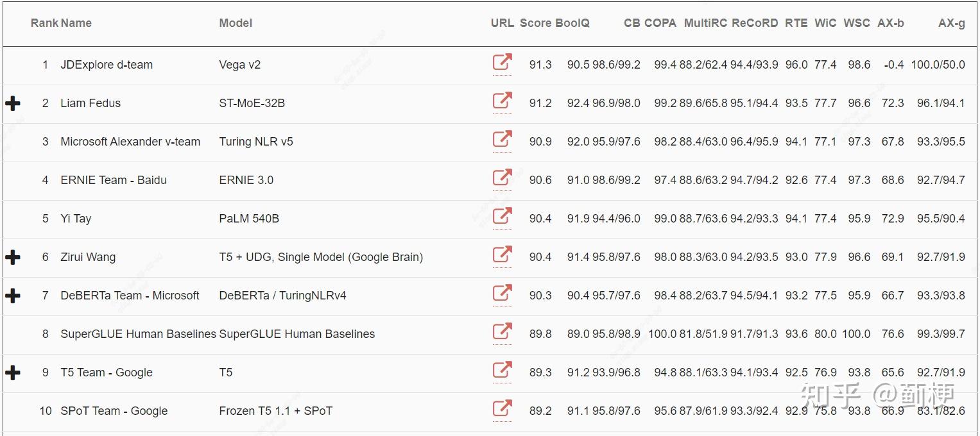This screenshot has height=436, width=980.
Task: Open URL icon for Frozen T5 1.1 + SPoT
Action: [x=502, y=409]
